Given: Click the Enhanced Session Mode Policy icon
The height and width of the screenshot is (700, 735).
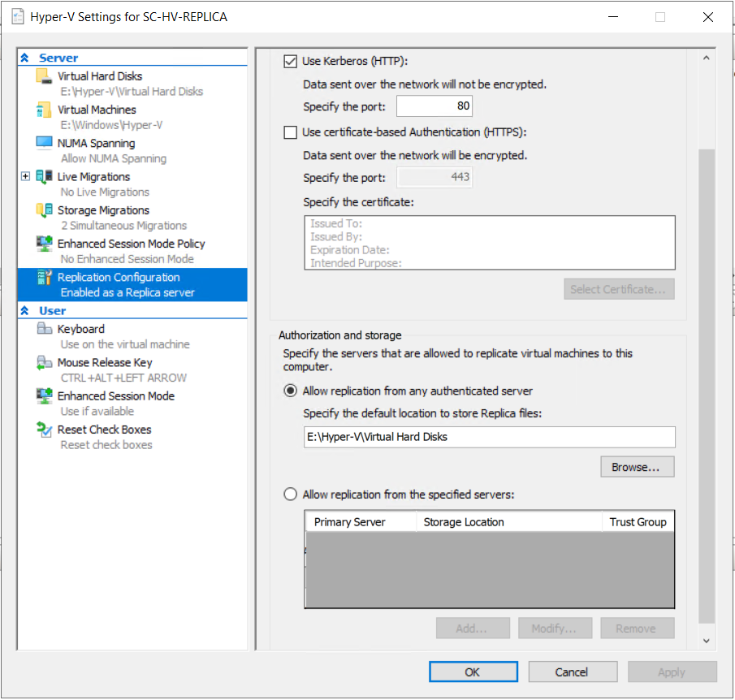Looking at the screenshot, I should tap(44, 244).
